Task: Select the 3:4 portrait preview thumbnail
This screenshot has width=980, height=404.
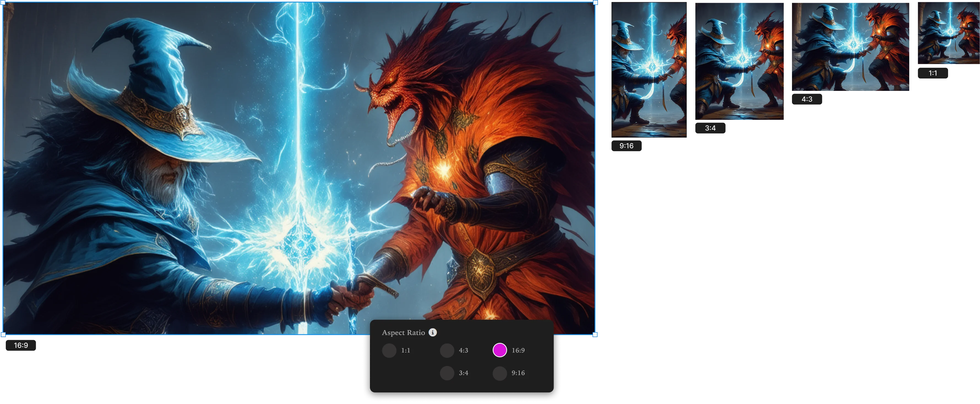Action: pyautogui.click(x=739, y=61)
